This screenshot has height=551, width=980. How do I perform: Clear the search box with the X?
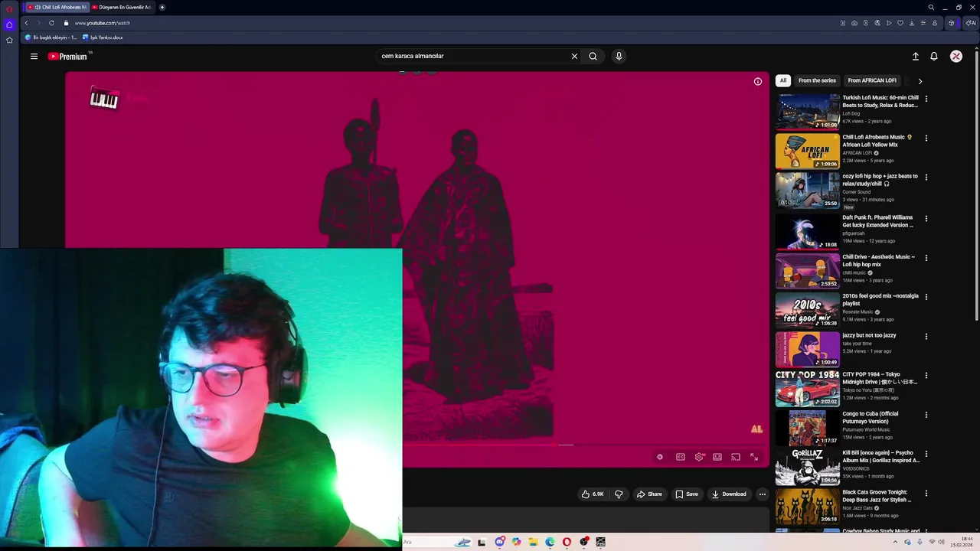pos(574,56)
